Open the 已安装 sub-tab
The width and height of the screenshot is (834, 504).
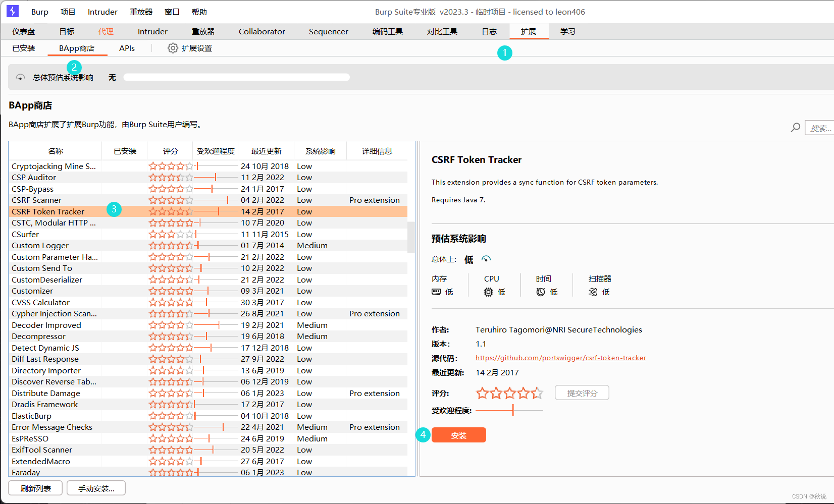point(24,48)
